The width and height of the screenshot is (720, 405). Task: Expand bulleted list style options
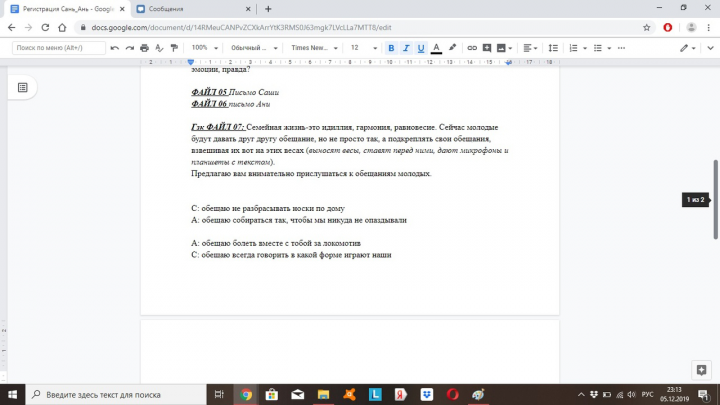point(609,48)
